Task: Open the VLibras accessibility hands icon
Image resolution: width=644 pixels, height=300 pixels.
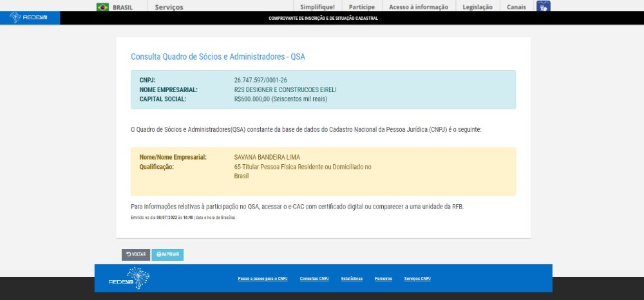Action: pos(543,7)
